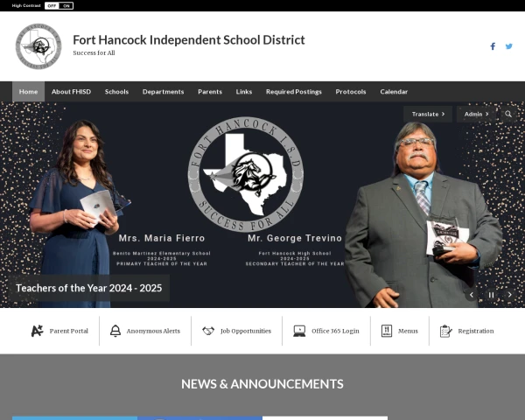The height and width of the screenshot is (420, 525).
Task: Click the Mrs. Maria Fierro name text
Action: pyautogui.click(x=162, y=238)
